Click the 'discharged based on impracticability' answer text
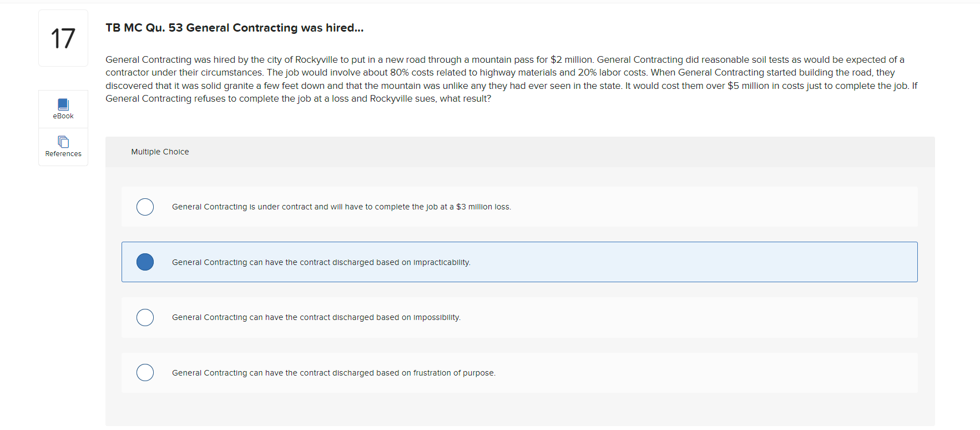 321,262
